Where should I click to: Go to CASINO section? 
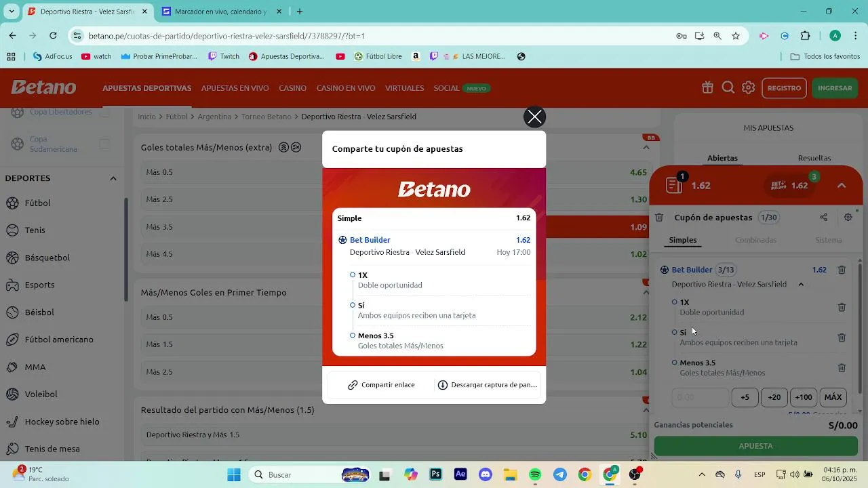(x=292, y=88)
